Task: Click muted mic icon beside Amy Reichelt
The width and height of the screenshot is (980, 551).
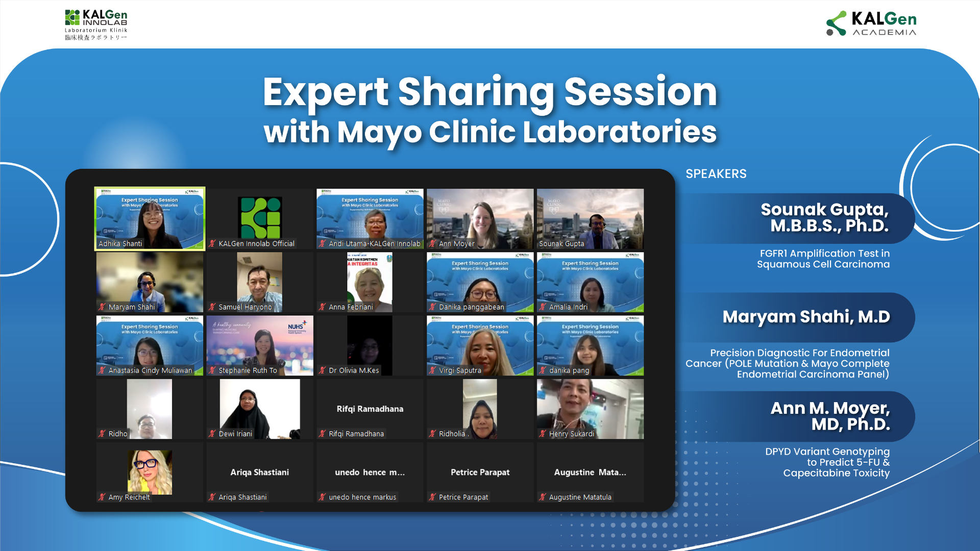Action: (x=102, y=496)
